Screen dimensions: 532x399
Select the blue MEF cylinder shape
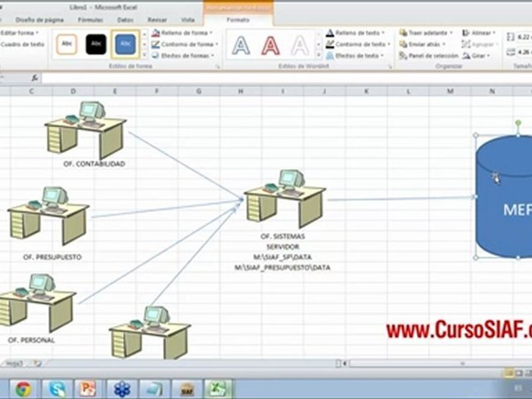pyautogui.click(x=504, y=197)
